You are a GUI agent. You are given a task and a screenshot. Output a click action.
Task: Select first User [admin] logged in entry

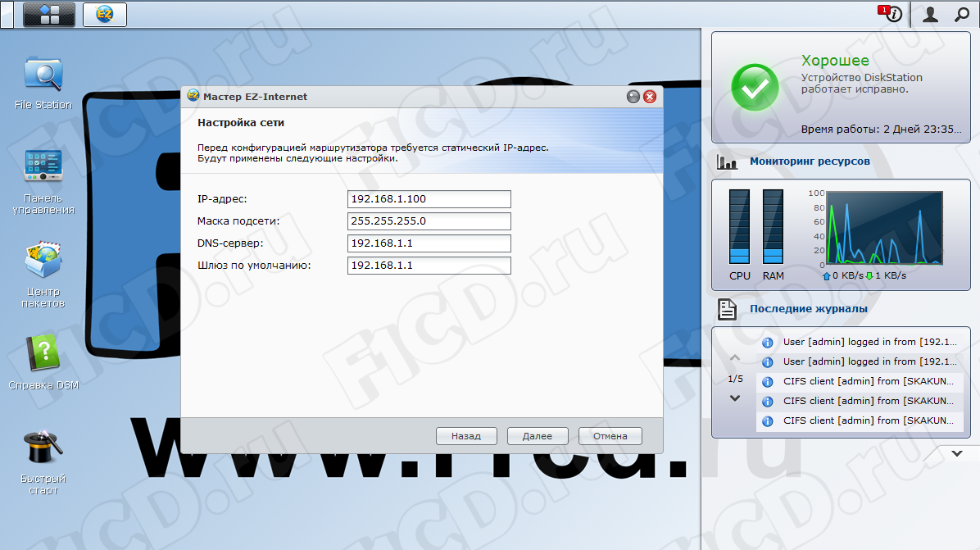860,342
